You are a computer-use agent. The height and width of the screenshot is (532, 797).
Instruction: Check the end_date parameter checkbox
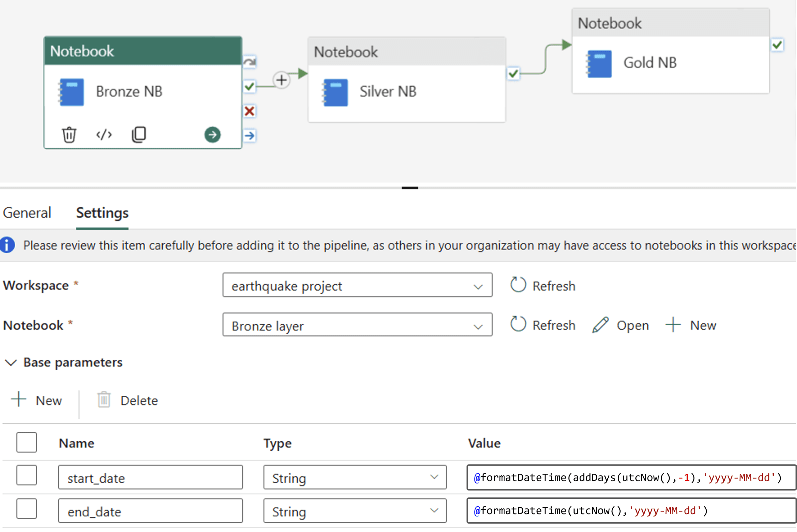[x=27, y=509]
